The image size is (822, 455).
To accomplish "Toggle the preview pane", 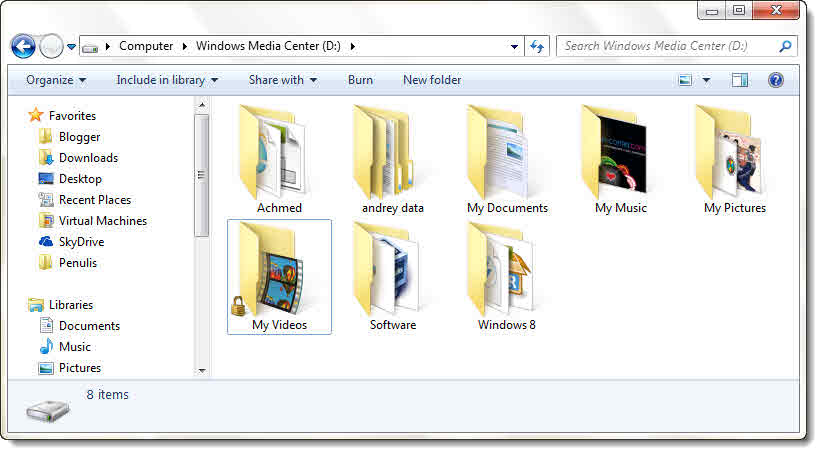I will (740, 80).
